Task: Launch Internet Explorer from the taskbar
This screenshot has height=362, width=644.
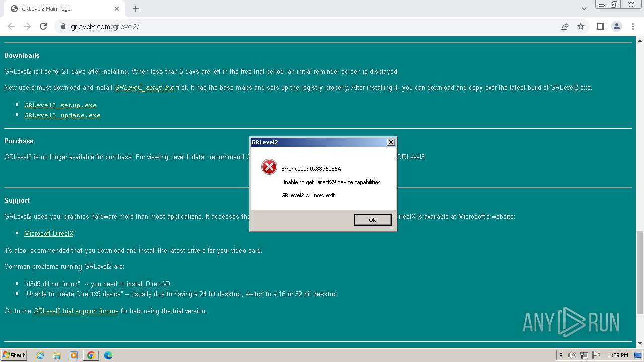Action: tap(40, 355)
